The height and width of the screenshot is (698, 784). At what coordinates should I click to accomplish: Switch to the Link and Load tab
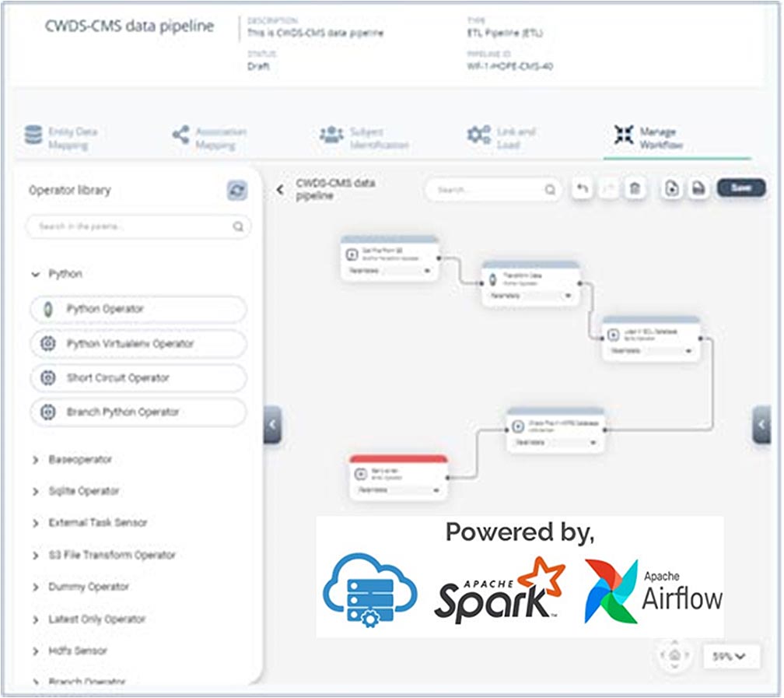click(x=502, y=138)
